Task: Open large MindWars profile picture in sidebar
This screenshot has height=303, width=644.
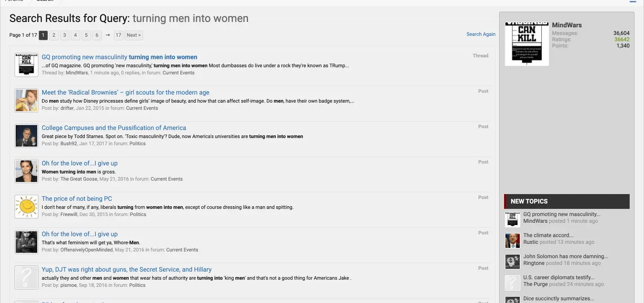Action: pos(527,44)
